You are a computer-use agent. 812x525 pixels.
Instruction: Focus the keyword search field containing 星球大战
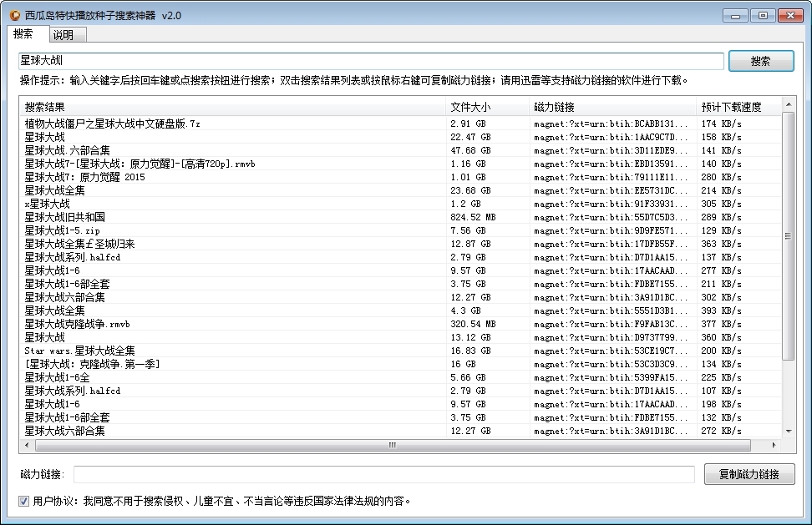371,61
